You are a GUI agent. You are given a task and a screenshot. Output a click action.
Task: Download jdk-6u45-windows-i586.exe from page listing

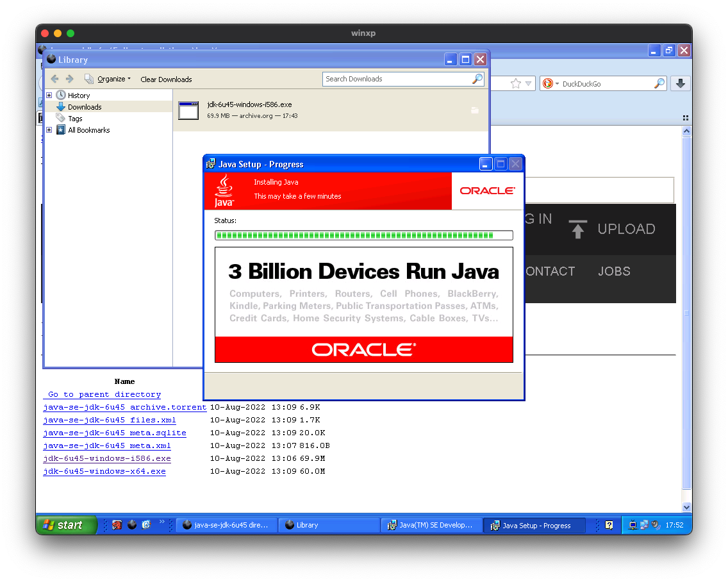[x=107, y=458]
